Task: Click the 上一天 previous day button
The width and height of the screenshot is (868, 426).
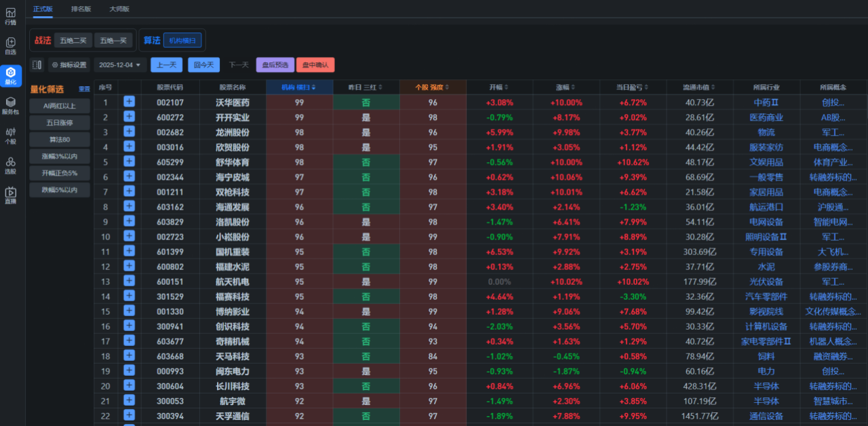Action: (166, 65)
